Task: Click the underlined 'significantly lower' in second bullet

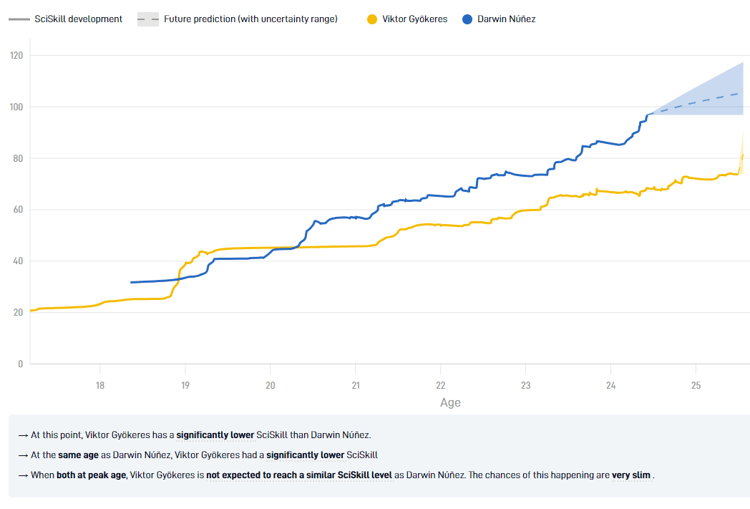Action: click(x=305, y=455)
